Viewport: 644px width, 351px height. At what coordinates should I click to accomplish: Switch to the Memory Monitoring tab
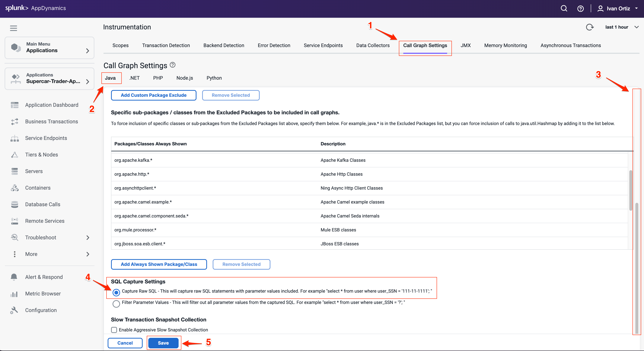click(x=505, y=45)
